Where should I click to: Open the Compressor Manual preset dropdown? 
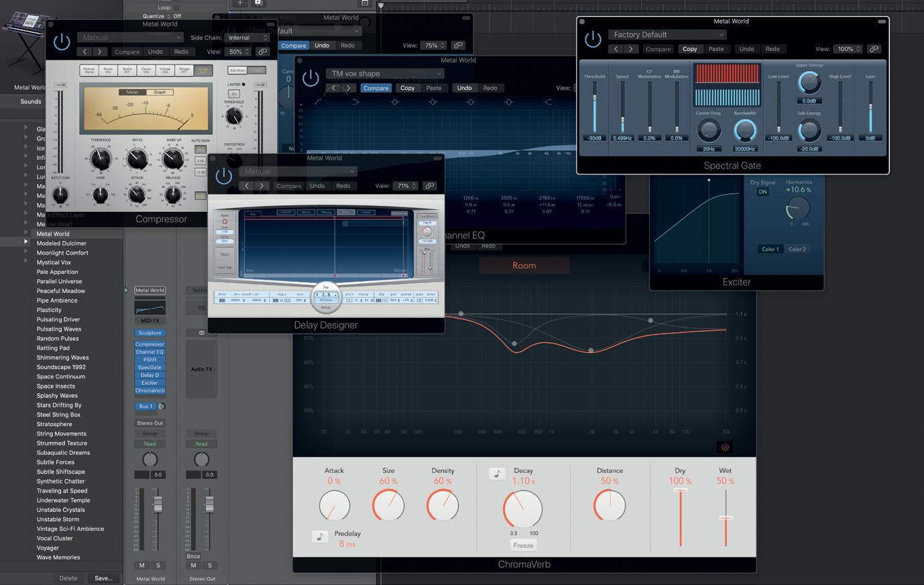pyautogui.click(x=130, y=38)
